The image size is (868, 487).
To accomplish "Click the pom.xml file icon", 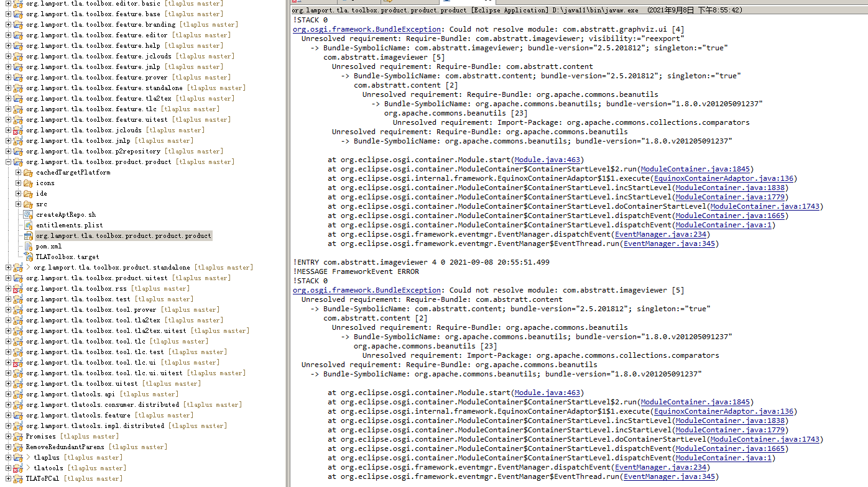I will pos(27,246).
